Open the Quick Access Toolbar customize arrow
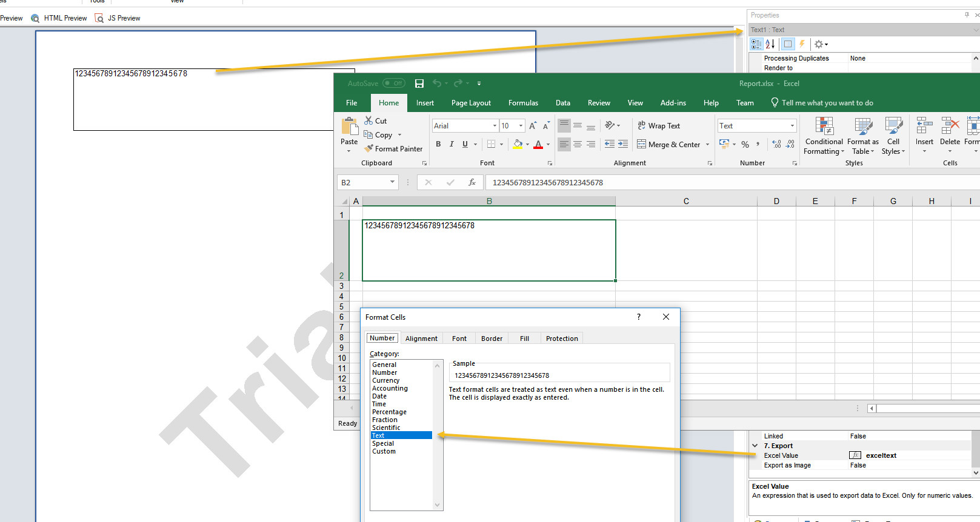The width and height of the screenshot is (980, 522). tap(479, 84)
